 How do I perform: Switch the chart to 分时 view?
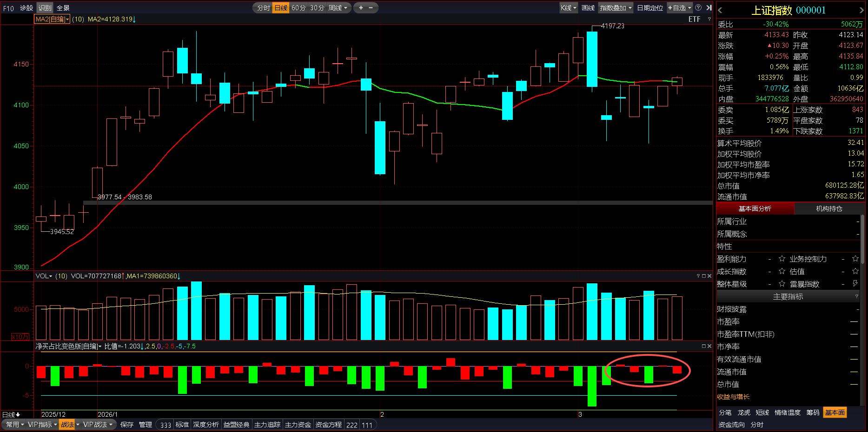[x=263, y=8]
